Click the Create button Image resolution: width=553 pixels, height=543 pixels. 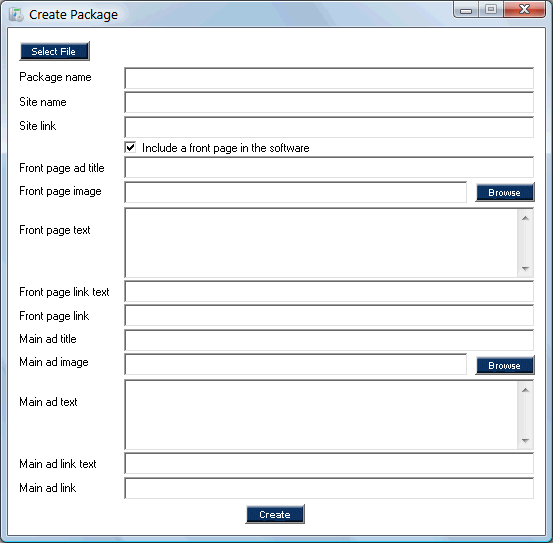(275, 514)
